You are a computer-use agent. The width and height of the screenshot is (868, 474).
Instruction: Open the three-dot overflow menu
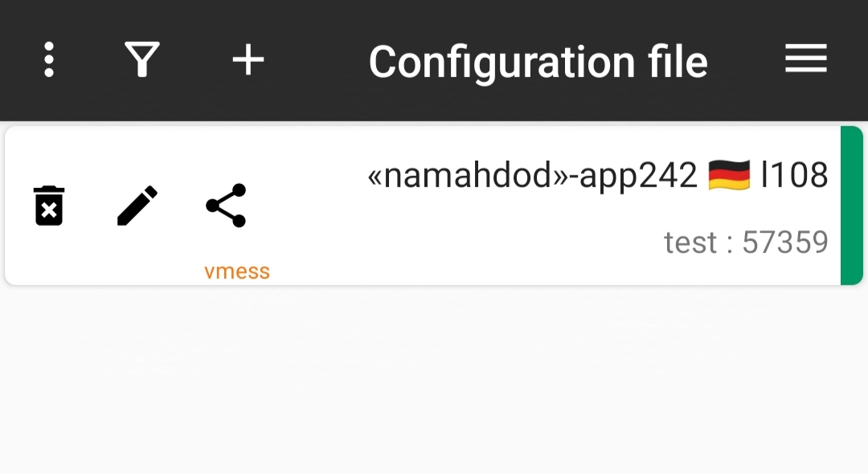[x=49, y=59]
